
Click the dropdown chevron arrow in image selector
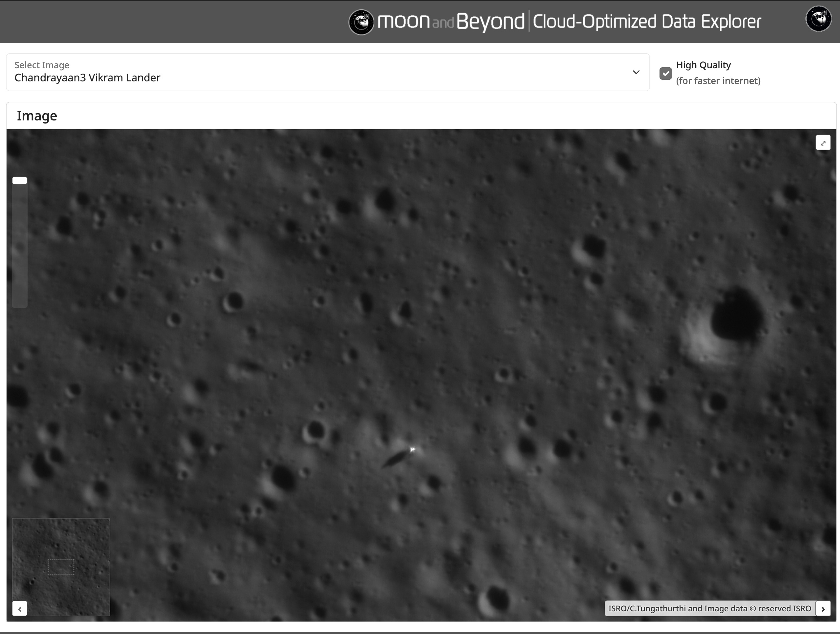636,72
